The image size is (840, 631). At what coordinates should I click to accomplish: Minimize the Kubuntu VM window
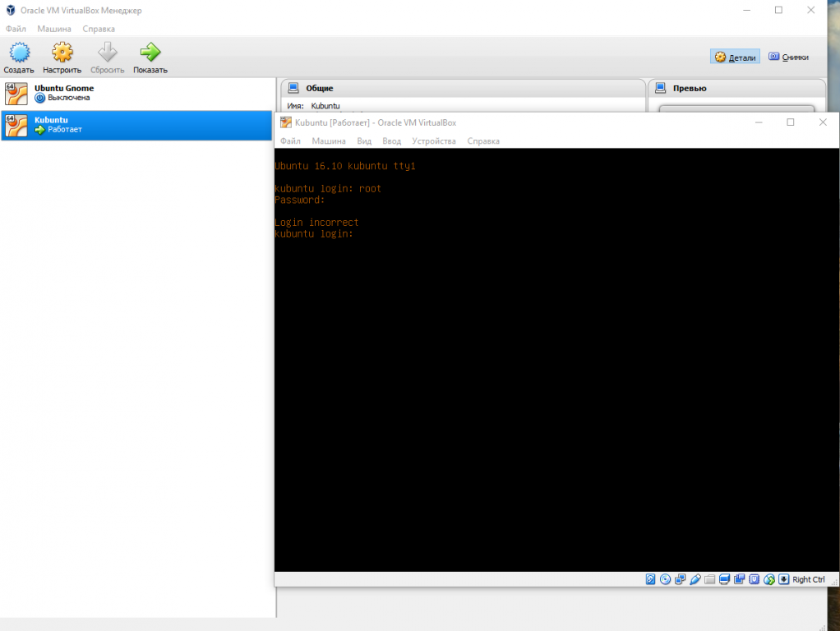click(x=759, y=122)
